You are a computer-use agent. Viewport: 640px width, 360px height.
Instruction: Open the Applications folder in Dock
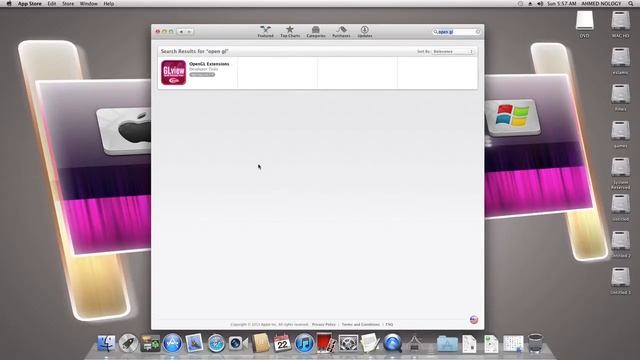coord(447,343)
